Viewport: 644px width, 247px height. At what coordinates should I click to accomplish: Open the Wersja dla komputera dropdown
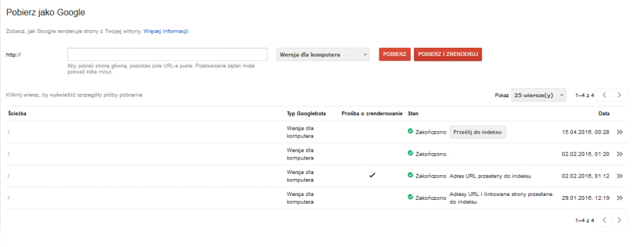click(323, 54)
